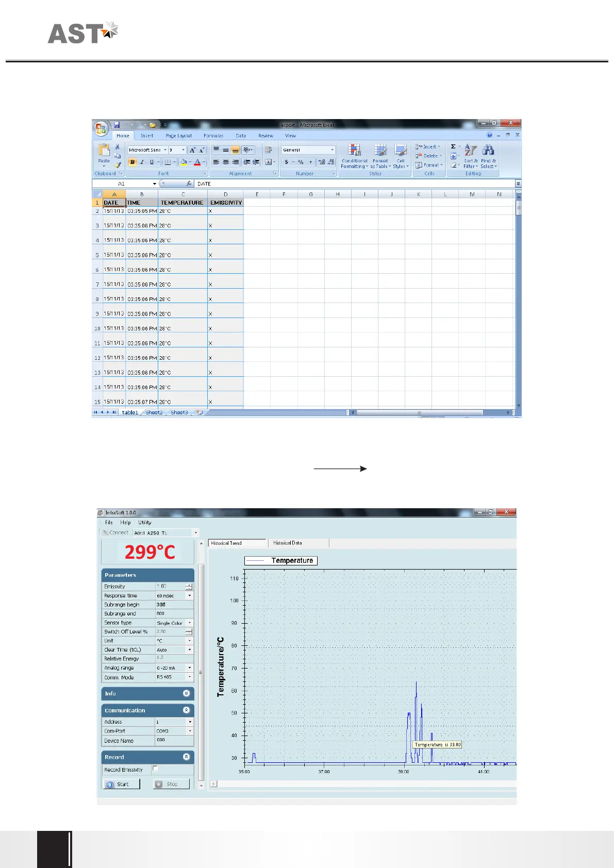Open the font size dropdown
The width and height of the screenshot is (614, 868).
(183, 150)
